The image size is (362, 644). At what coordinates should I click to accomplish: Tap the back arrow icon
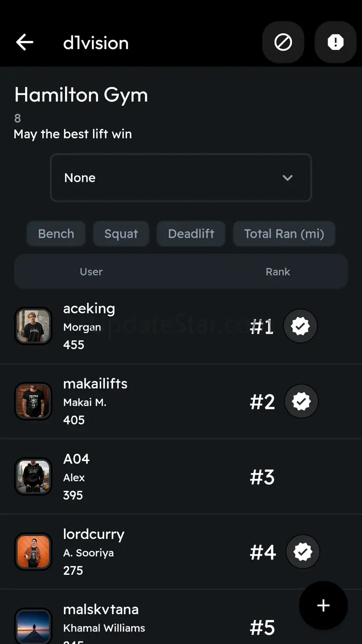tap(25, 43)
